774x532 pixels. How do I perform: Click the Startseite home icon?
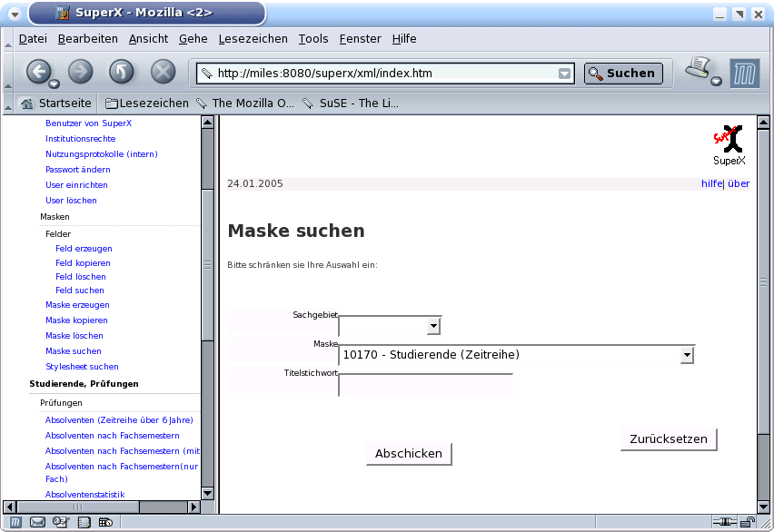27,103
